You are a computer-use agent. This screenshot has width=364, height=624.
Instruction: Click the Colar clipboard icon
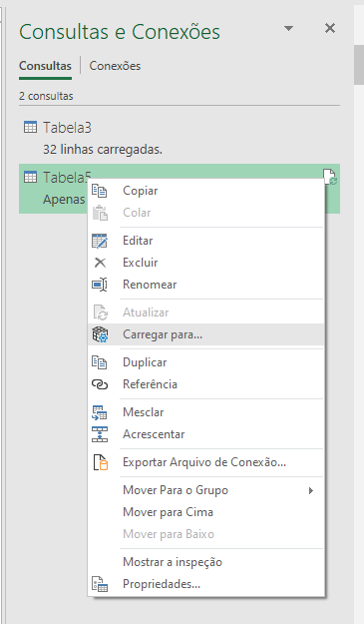[x=100, y=213]
